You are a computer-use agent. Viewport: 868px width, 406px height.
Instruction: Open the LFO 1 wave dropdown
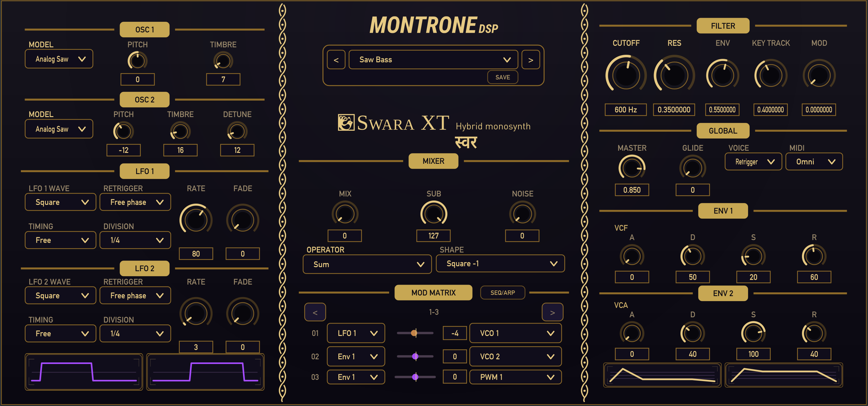[60, 202]
